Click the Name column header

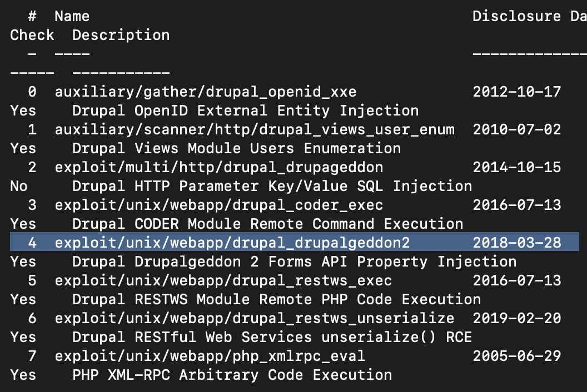pyautogui.click(x=72, y=16)
